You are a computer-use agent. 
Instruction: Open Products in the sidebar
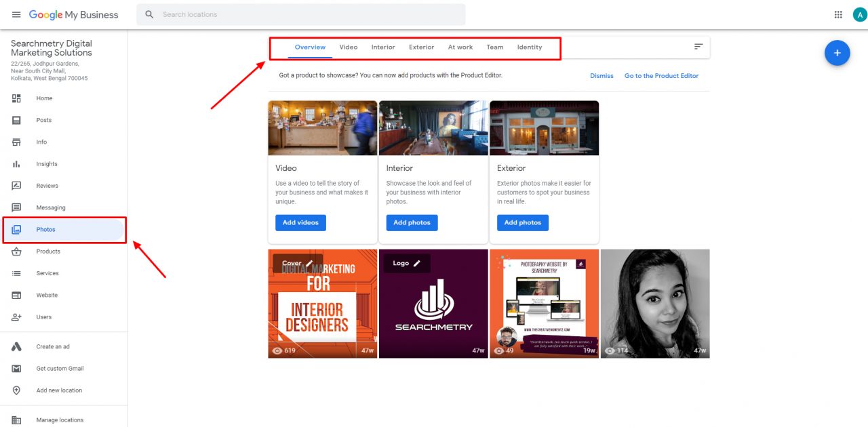pyautogui.click(x=48, y=251)
